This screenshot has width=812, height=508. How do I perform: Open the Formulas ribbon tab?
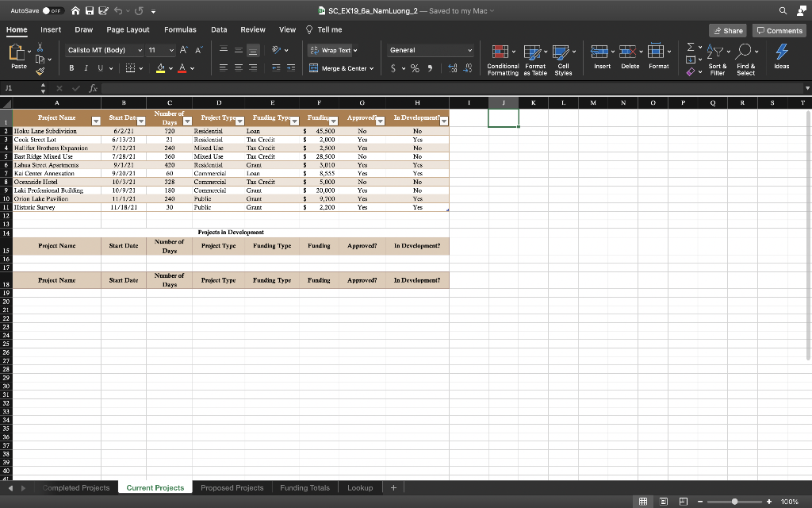180,29
